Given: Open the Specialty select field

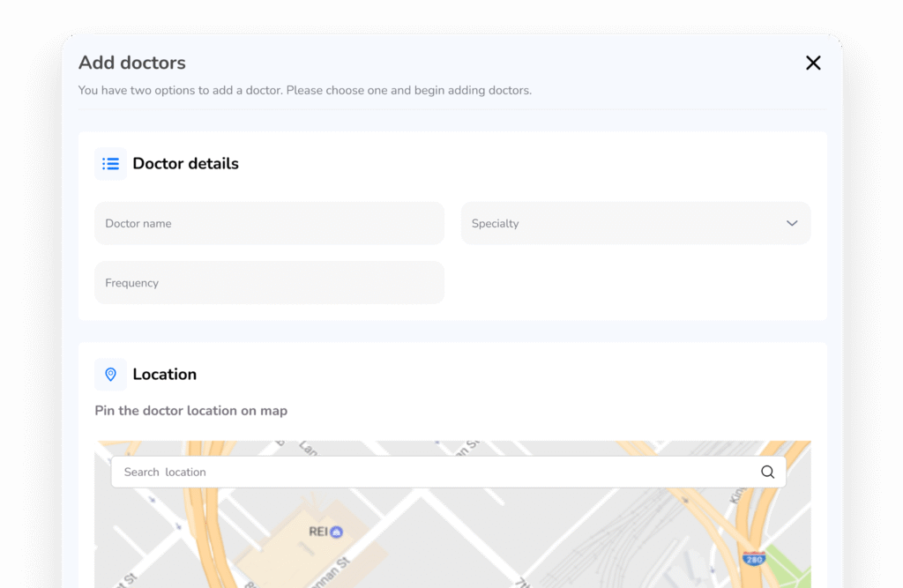Looking at the screenshot, I should point(617,224).
